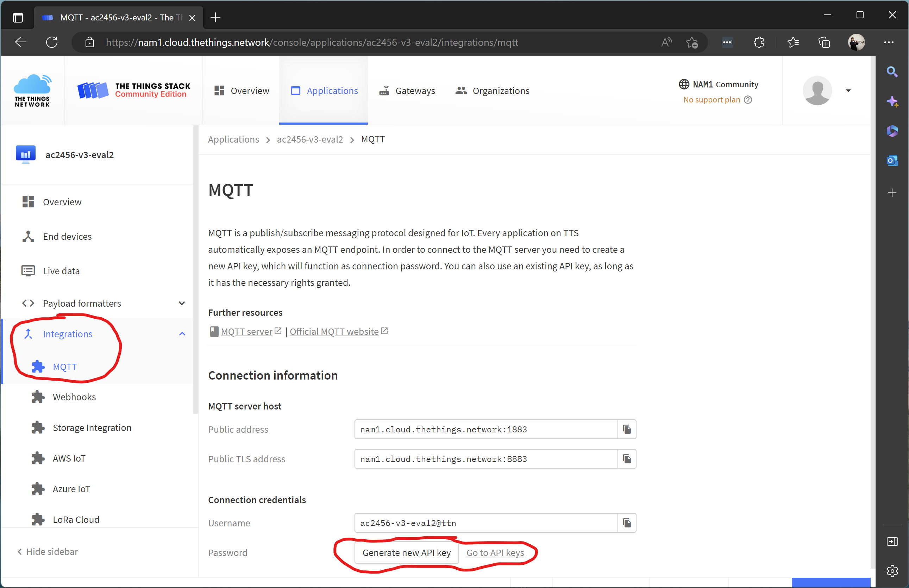Viewport: 909px width, 588px height.
Task: Click the browser profile picture
Action: click(x=856, y=42)
